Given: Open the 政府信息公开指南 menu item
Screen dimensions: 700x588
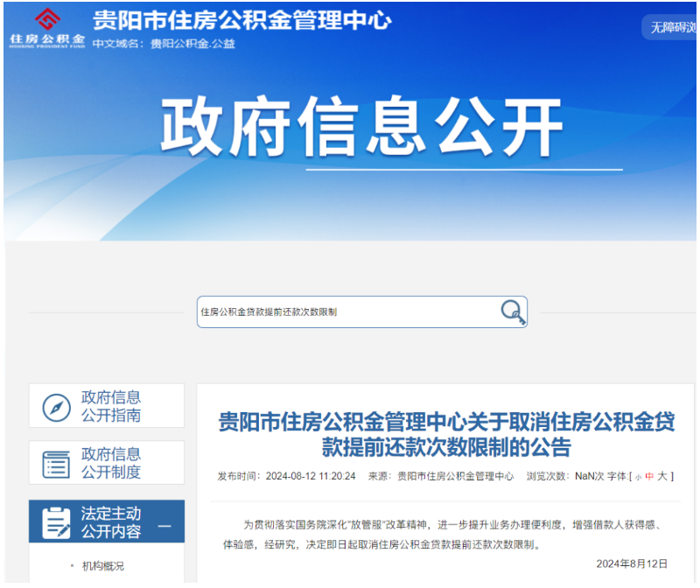Looking at the screenshot, I should (107, 406).
